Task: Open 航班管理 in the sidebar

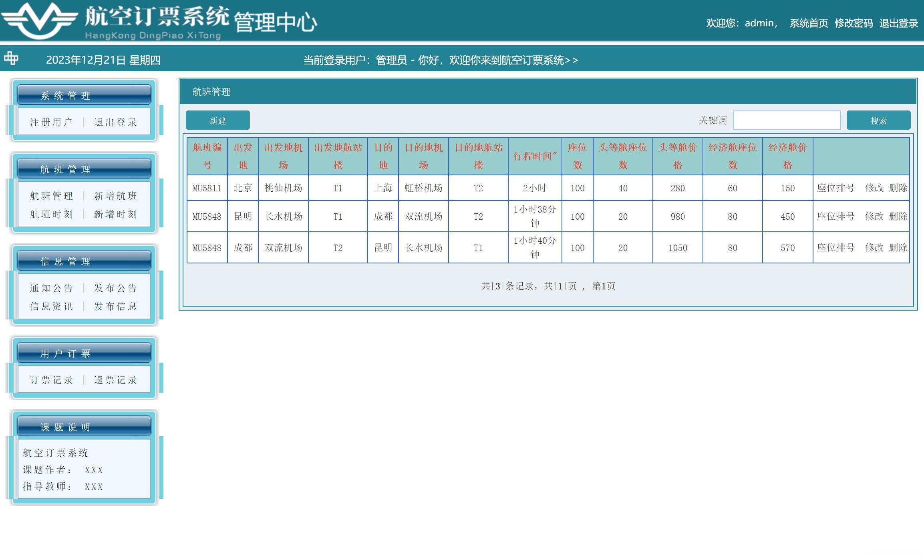Action: (51, 196)
